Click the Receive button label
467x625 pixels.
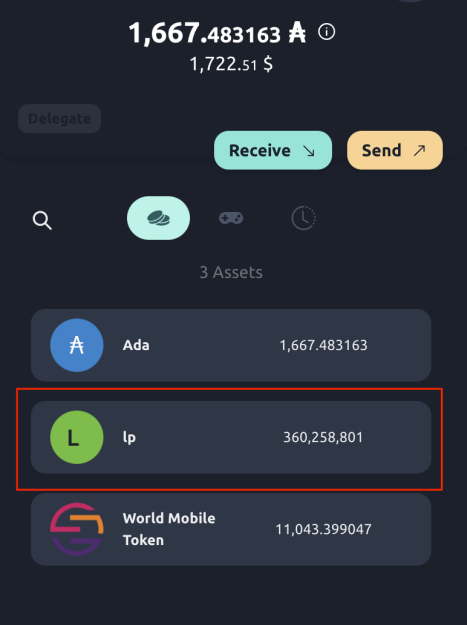(x=260, y=151)
